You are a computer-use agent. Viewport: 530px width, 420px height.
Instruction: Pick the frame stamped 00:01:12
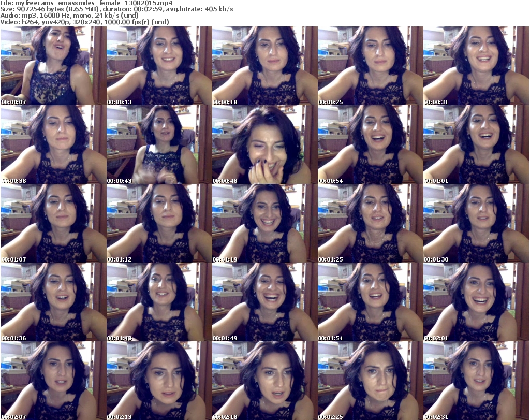159,223
